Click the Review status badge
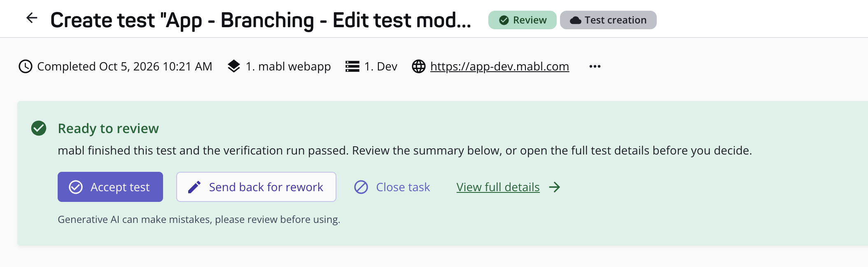Image resolution: width=868 pixels, height=267 pixels. 523,20
